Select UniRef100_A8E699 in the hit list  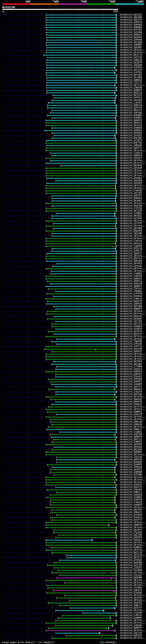131,146
